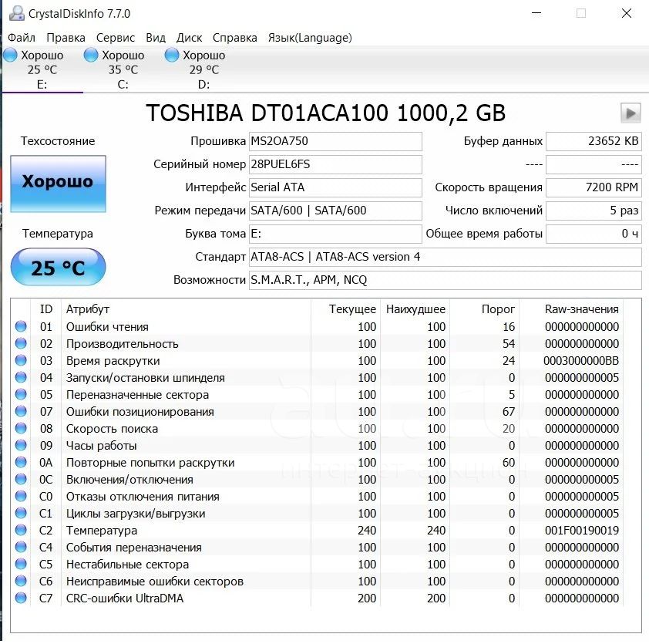Screen dimensions: 649x644
Task: Click the status icon for attribute 04
Action: (21, 377)
